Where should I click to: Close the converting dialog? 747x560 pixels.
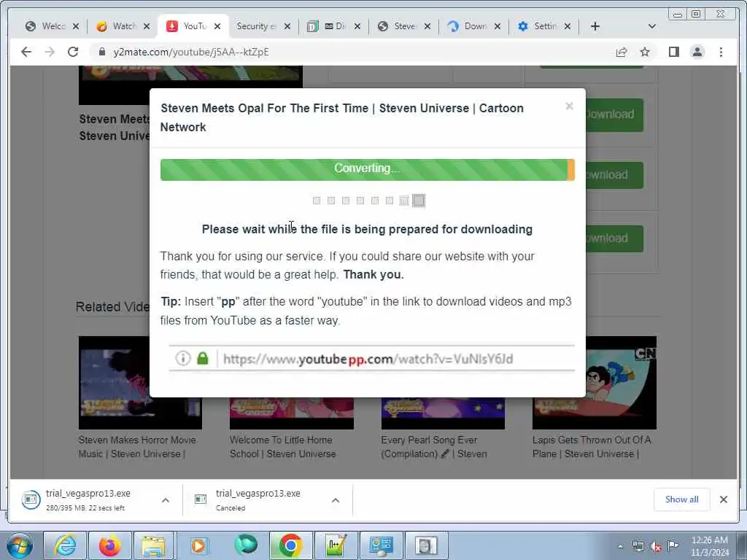click(569, 106)
